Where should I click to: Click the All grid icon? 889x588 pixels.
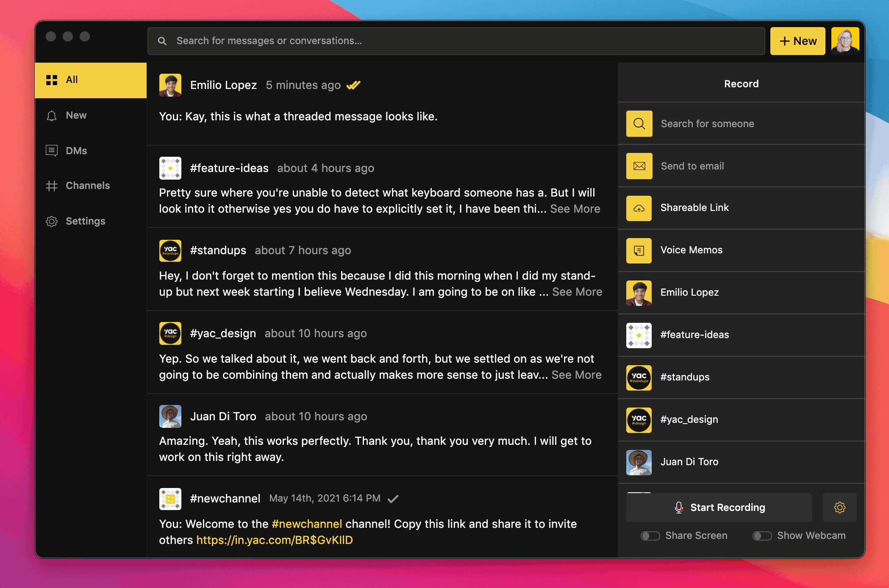[x=52, y=80]
